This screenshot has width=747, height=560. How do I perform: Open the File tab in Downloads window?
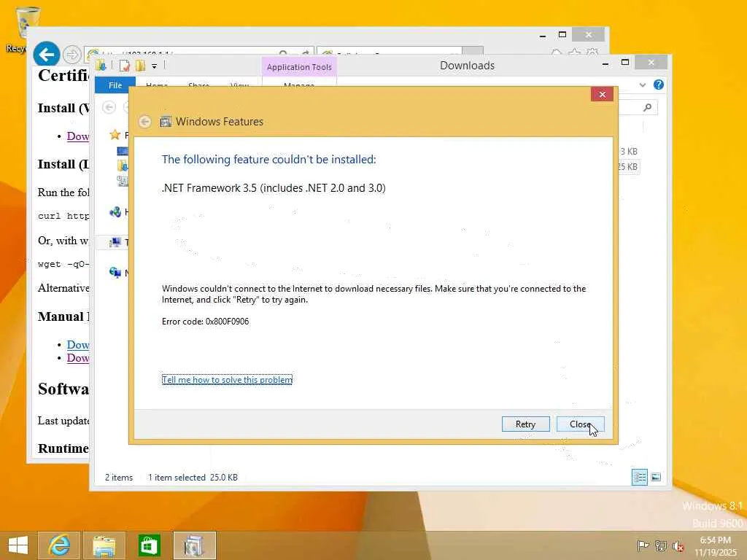tap(115, 85)
